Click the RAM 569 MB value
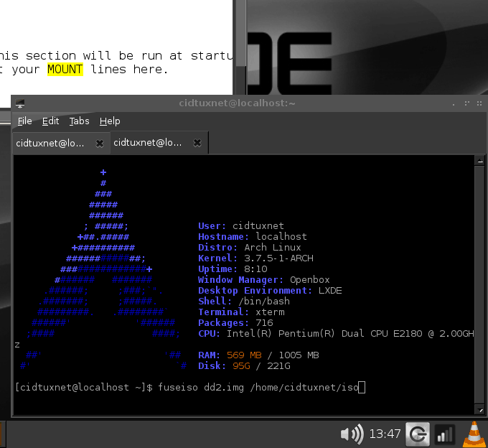 tap(244, 355)
